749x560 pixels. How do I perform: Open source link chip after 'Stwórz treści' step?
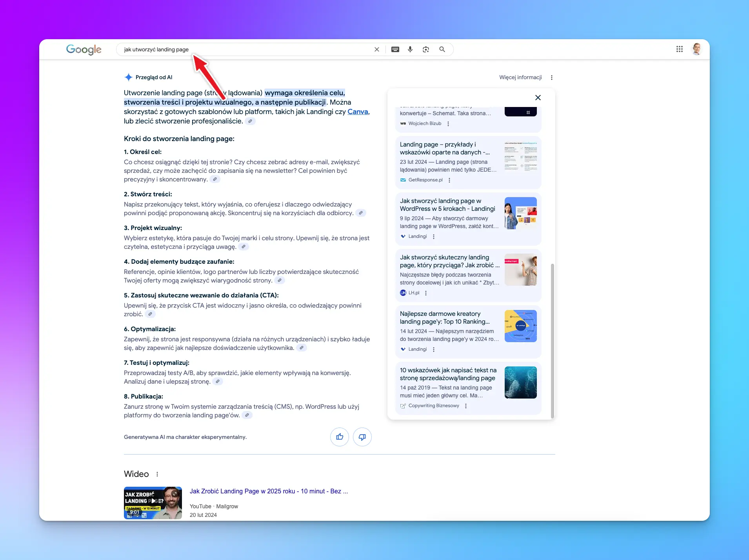point(361,213)
